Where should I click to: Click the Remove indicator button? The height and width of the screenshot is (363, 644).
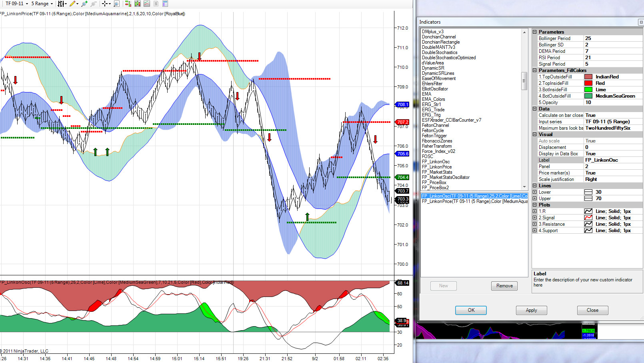(x=504, y=286)
